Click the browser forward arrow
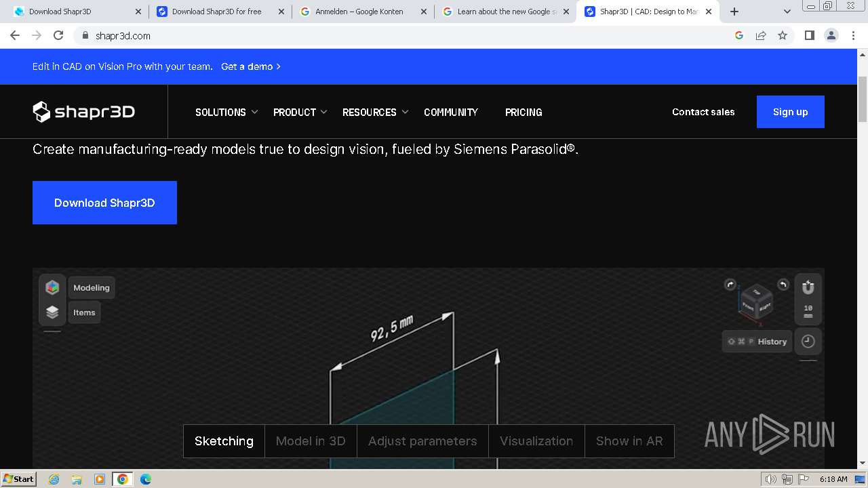Viewport: 868px width, 488px height. click(x=37, y=35)
